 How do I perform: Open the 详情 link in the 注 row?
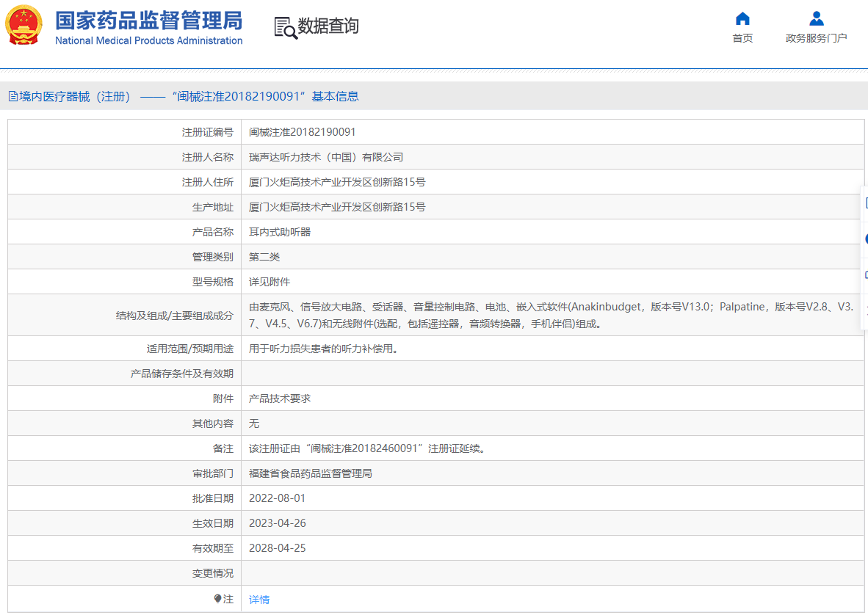point(259,600)
